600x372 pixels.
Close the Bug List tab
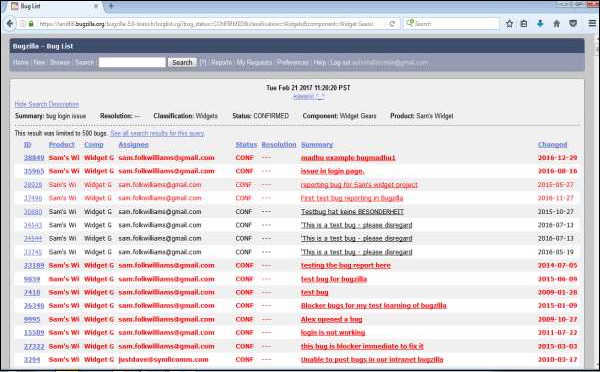click(x=96, y=6)
